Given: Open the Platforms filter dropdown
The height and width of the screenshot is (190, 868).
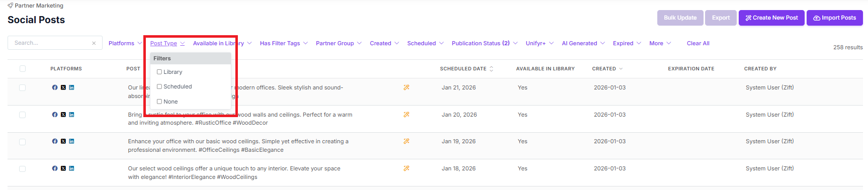Looking at the screenshot, I should 125,43.
